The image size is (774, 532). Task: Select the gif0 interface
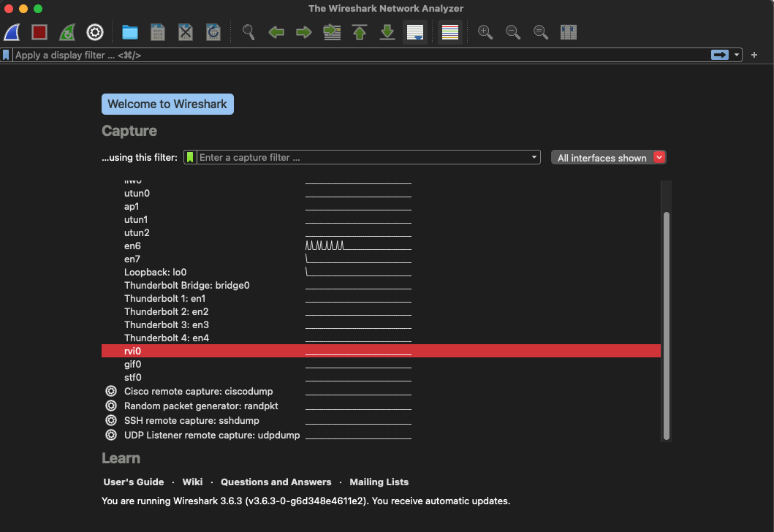[381, 364]
